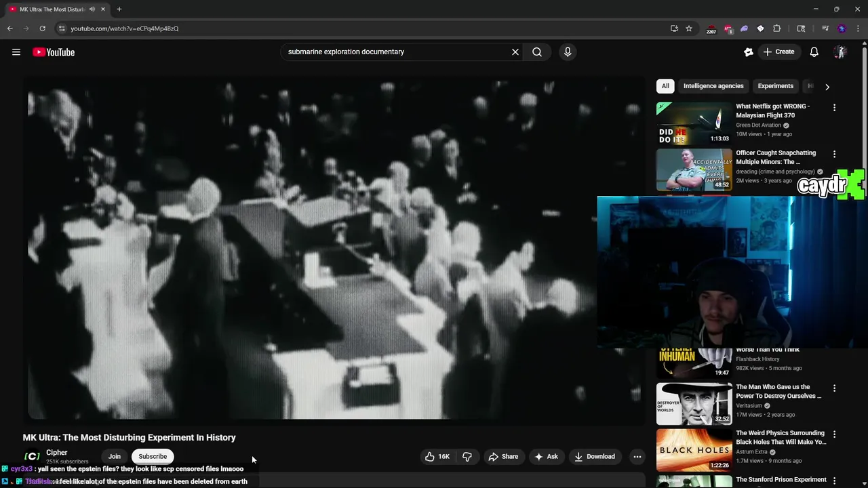Viewport: 868px width, 488px height.
Task: Click the sparkle icon left of Create
Action: pos(749,52)
